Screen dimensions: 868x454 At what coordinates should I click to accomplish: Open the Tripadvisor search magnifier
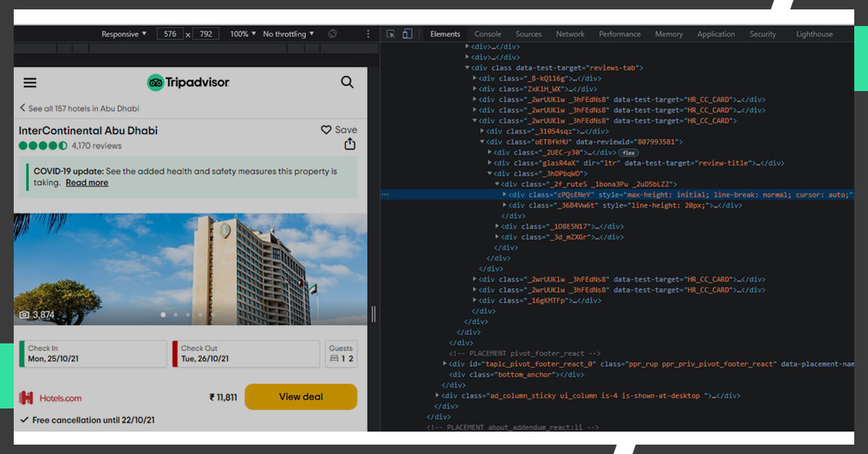pos(347,82)
